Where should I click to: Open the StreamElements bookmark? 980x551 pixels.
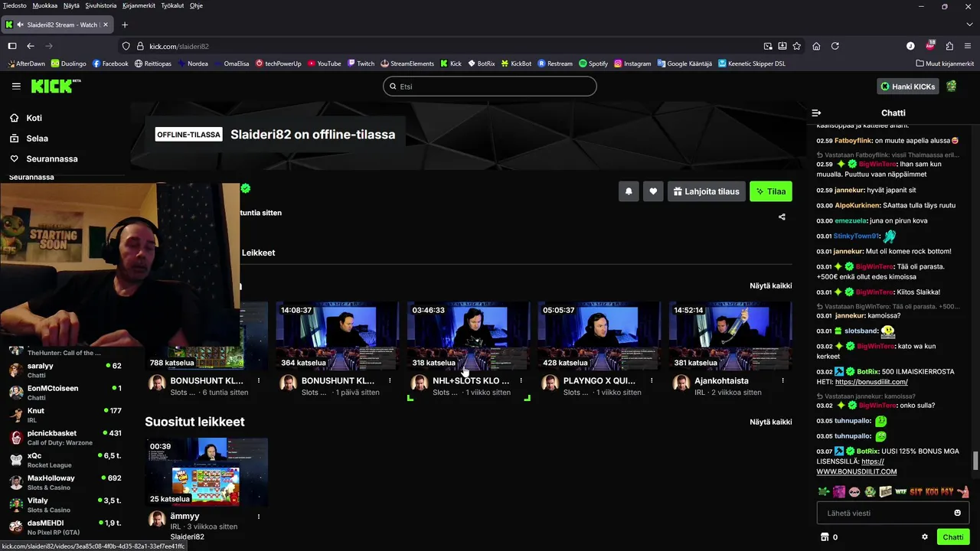tap(407, 64)
